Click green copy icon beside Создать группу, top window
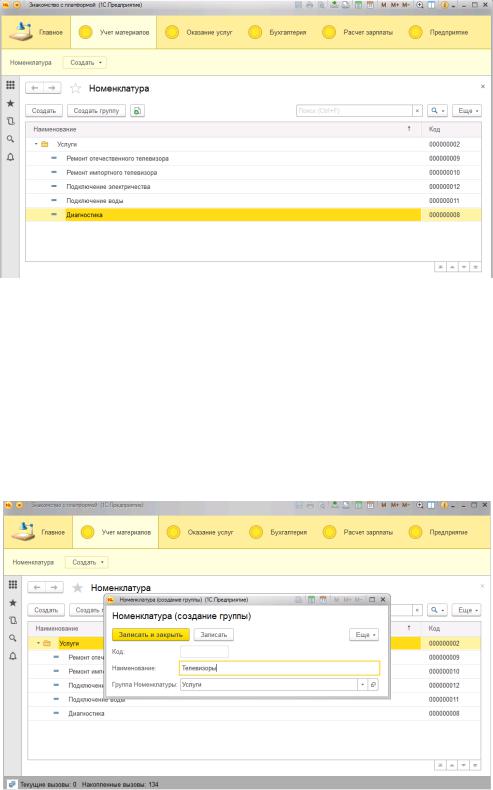The width and height of the screenshot is (493, 790). click(137, 111)
